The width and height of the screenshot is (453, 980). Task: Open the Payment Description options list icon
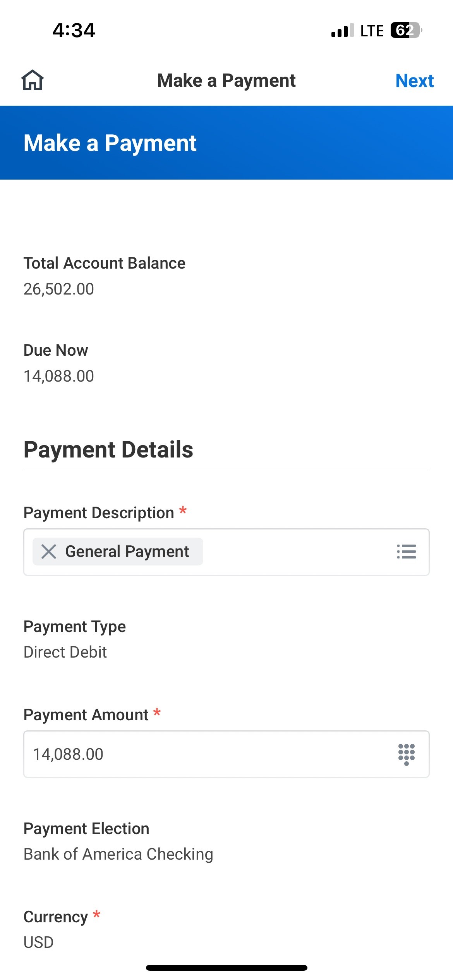click(x=406, y=552)
